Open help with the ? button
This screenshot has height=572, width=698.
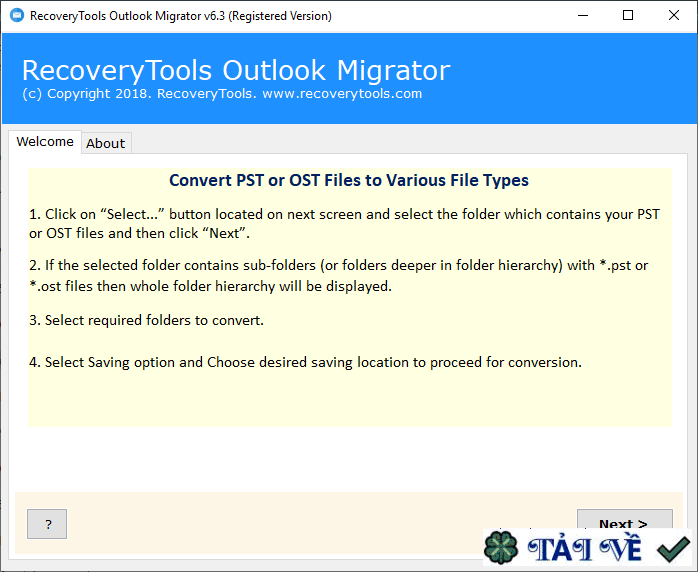click(47, 524)
